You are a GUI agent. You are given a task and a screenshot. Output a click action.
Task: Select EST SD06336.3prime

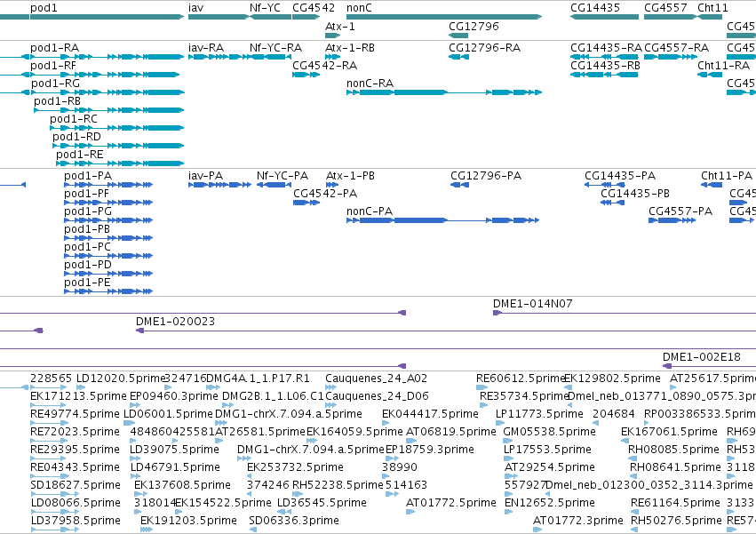(294, 521)
